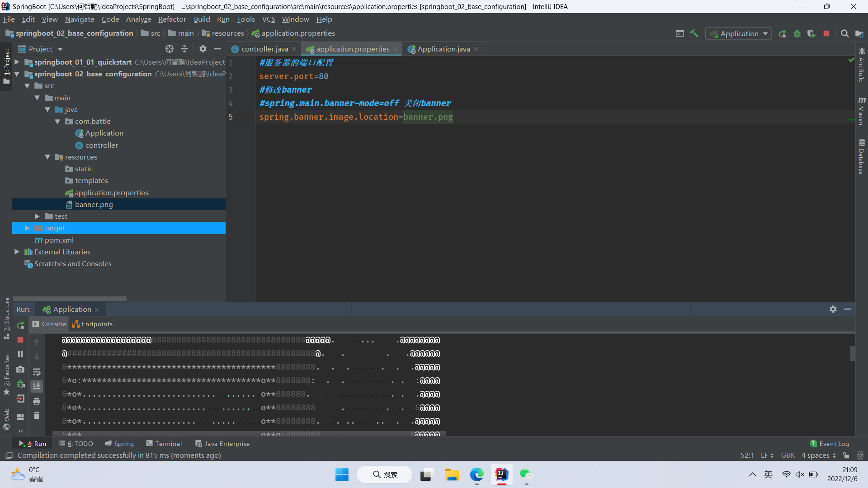Click the Build project hammer icon
The image size is (868, 488).
tap(694, 33)
